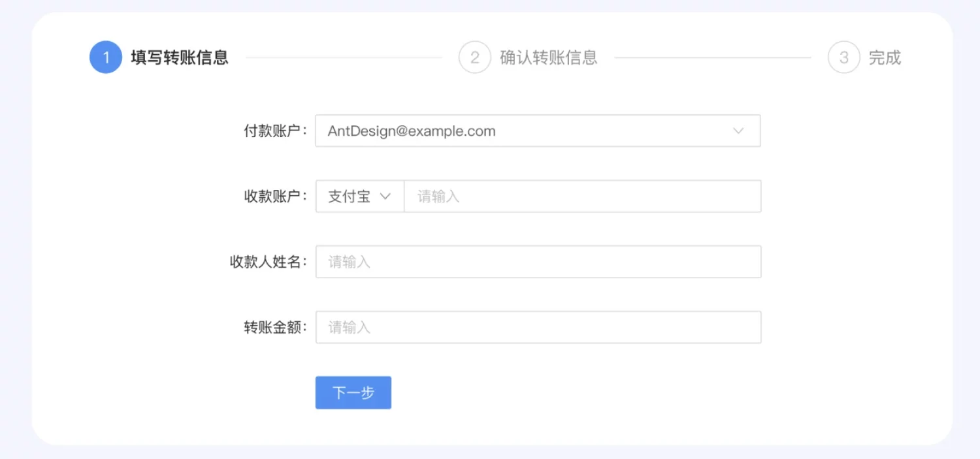This screenshot has width=980, height=459.
Task: Click the chevron beside 支付宝
Action: [385, 196]
